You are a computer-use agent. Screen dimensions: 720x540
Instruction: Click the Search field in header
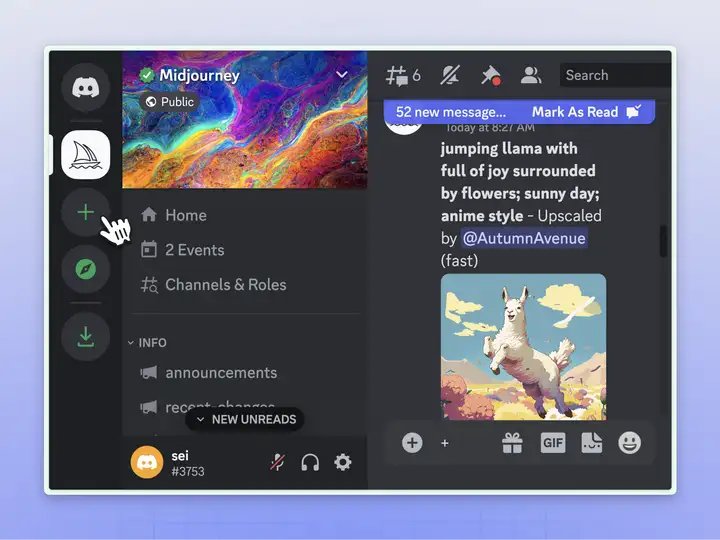pos(615,75)
